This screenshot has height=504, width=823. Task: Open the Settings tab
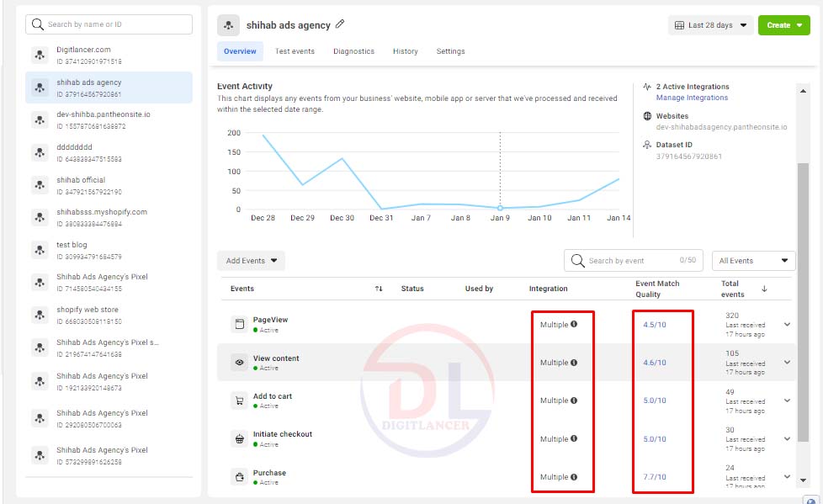(x=450, y=51)
